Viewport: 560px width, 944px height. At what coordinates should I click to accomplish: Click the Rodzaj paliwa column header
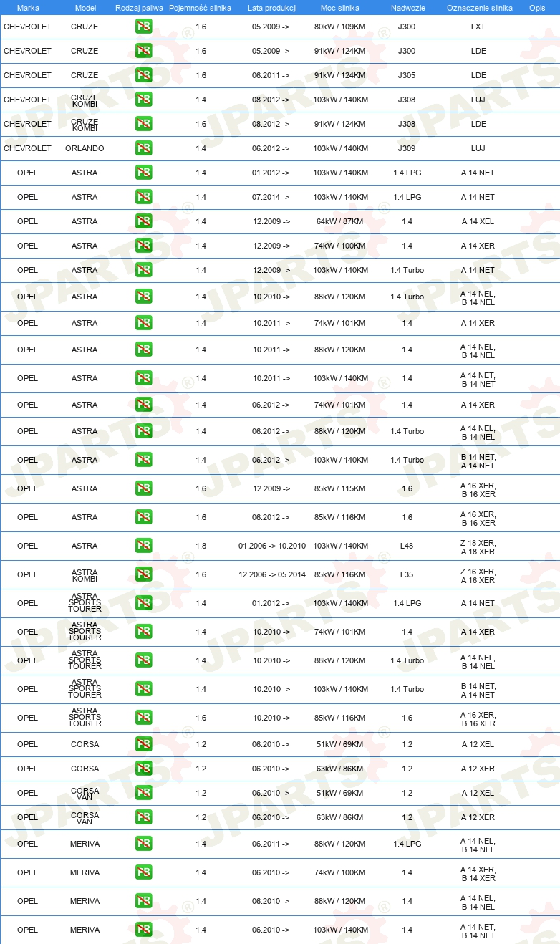[139, 7]
